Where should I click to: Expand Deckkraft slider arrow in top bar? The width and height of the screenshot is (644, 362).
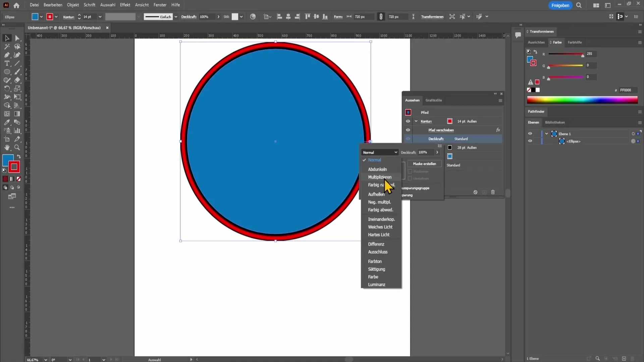point(218,17)
